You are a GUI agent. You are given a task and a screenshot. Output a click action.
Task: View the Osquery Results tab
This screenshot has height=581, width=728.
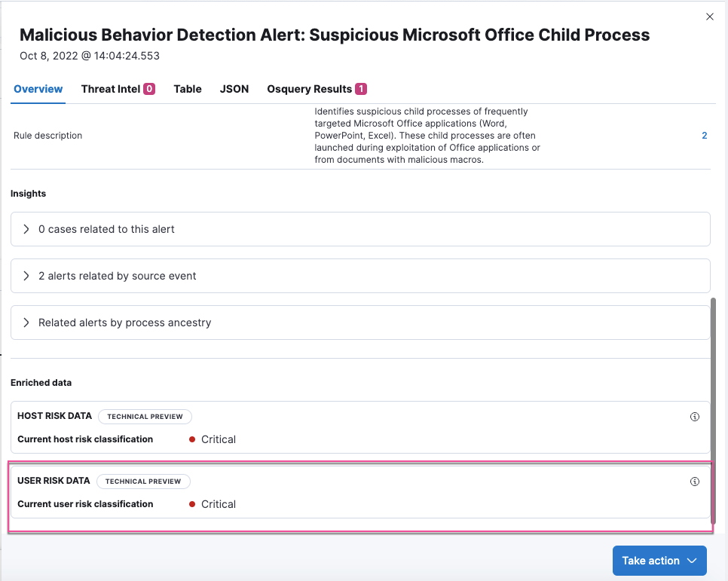(310, 88)
